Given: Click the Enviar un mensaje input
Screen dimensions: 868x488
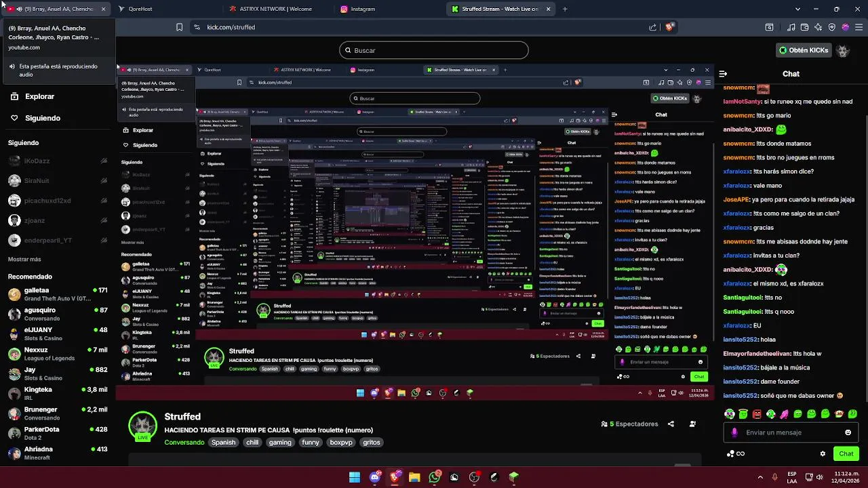Looking at the screenshot, I should (791, 432).
